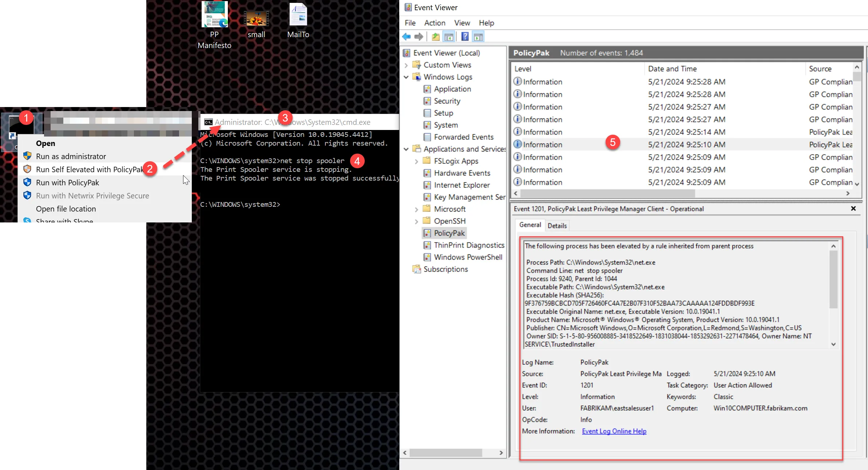This screenshot has width=868, height=470.
Task: Click the Up One Level folder icon
Action: 436,37
